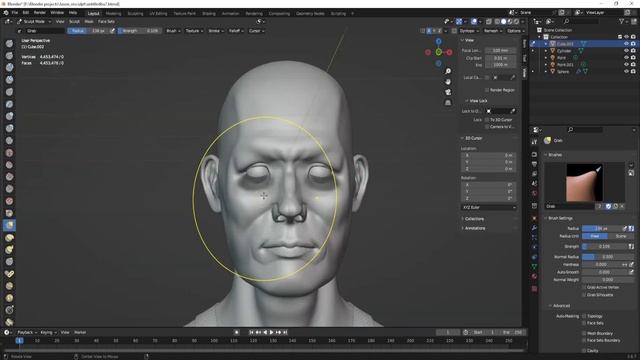The image size is (640, 360).
Task: Select the Smooth brush tool
Action: 9,153
